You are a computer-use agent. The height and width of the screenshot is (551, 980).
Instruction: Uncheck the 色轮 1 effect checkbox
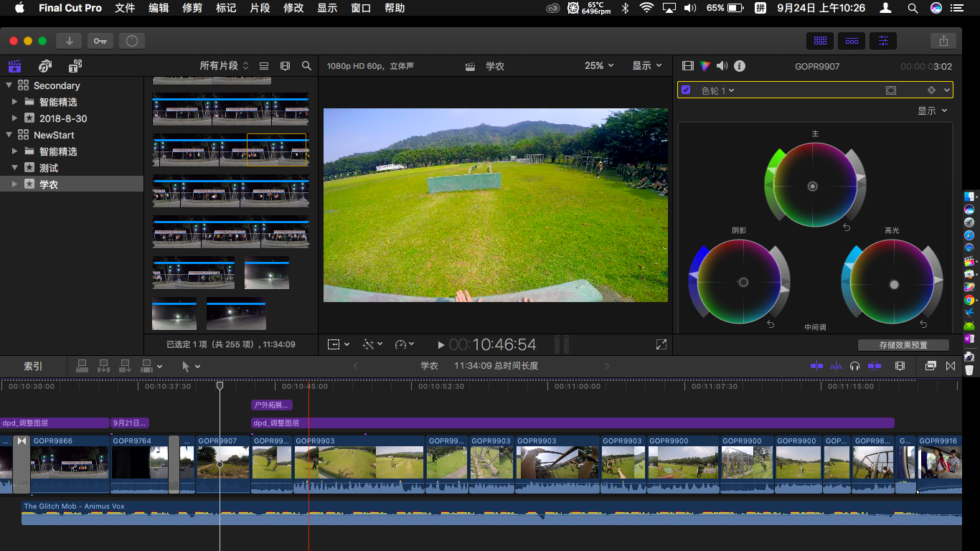(686, 90)
